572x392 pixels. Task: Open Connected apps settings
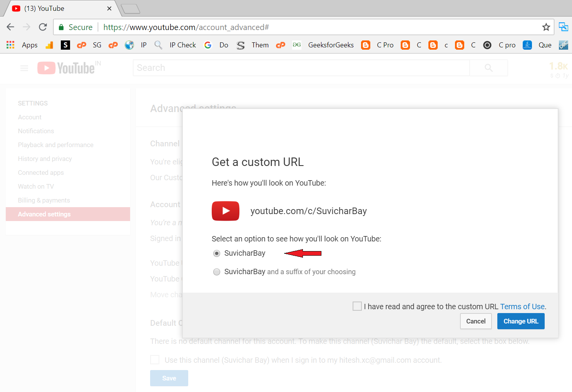41,173
